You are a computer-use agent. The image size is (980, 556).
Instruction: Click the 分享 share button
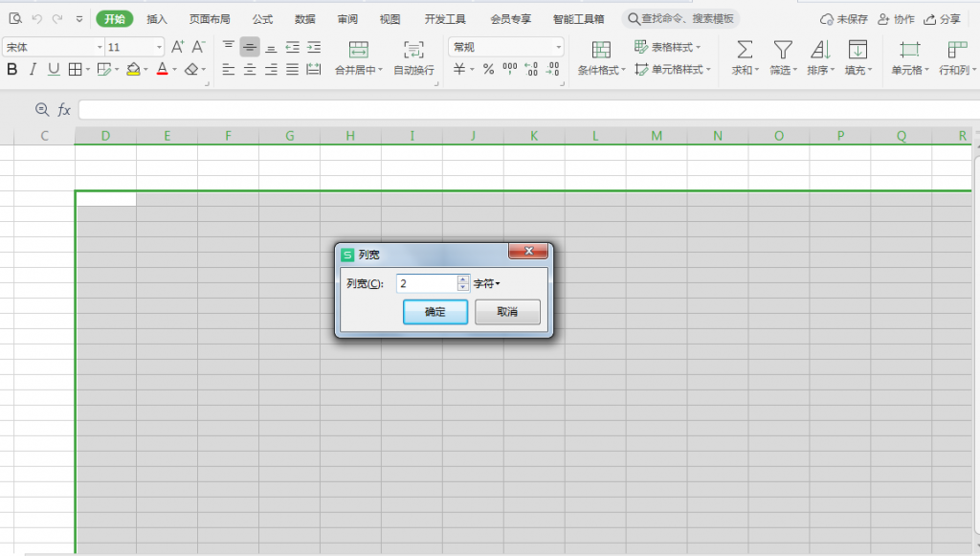pyautogui.click(x=942, y=19)
